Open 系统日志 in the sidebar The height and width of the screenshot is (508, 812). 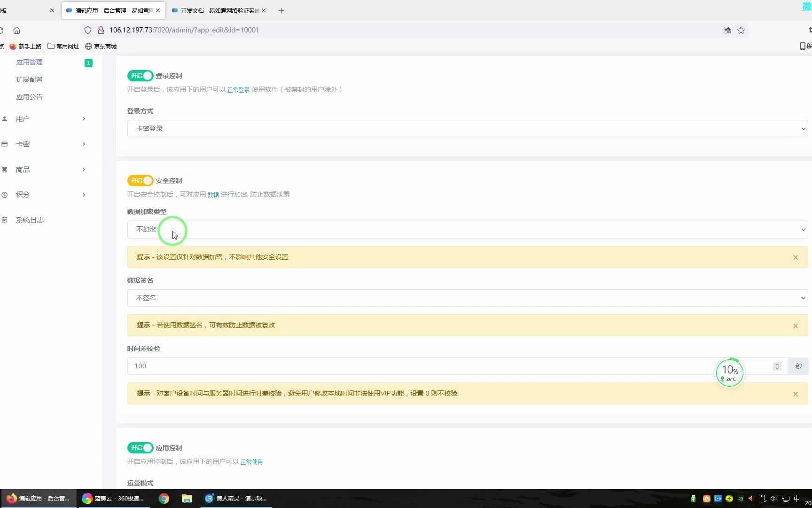(30, 220)
